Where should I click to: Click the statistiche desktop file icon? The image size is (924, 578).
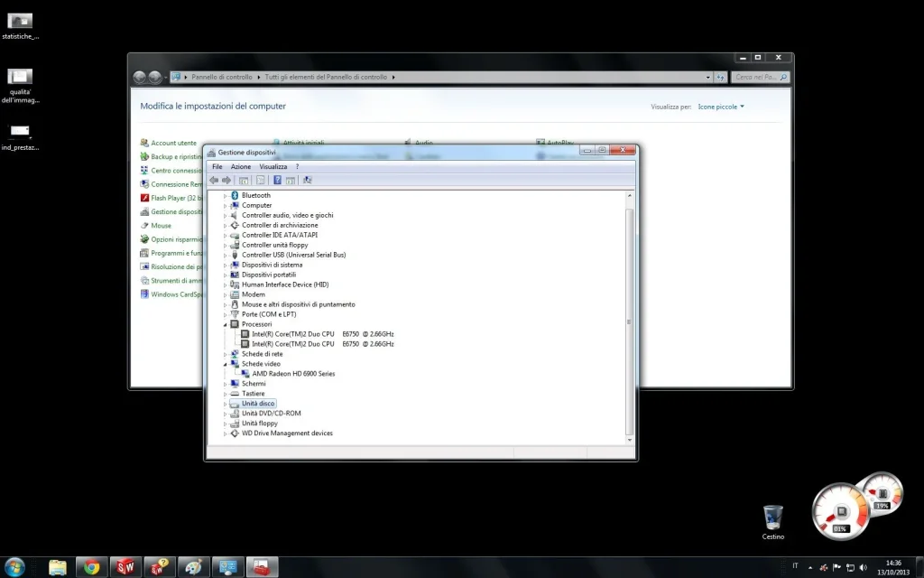(20, 26)
